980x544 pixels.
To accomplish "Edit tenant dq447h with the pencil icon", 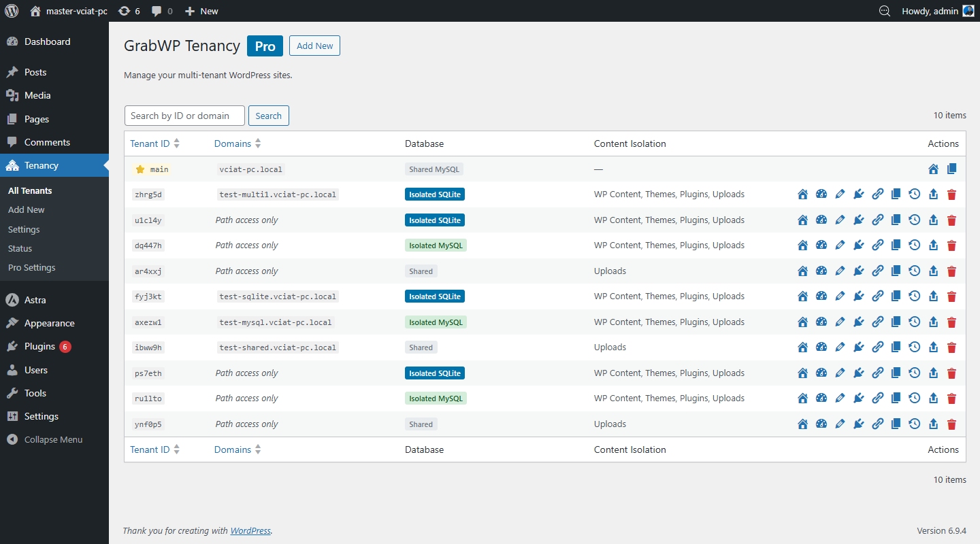I will pyautogui.click(x=840, y=245).
